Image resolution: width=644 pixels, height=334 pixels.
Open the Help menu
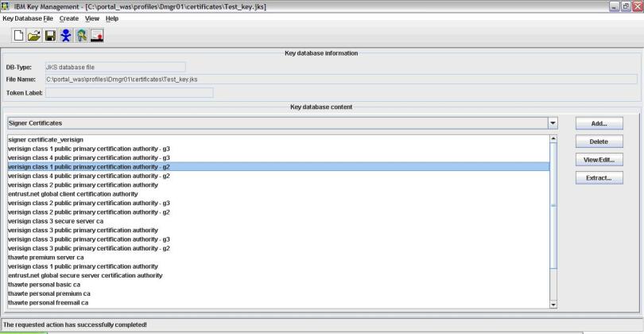click(x=112, y=18)
